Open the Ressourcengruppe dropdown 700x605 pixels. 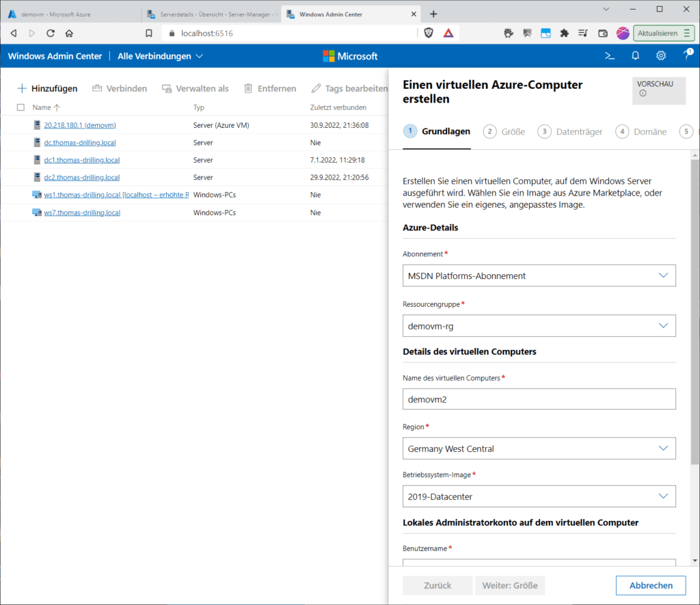[x=539, y=326]
